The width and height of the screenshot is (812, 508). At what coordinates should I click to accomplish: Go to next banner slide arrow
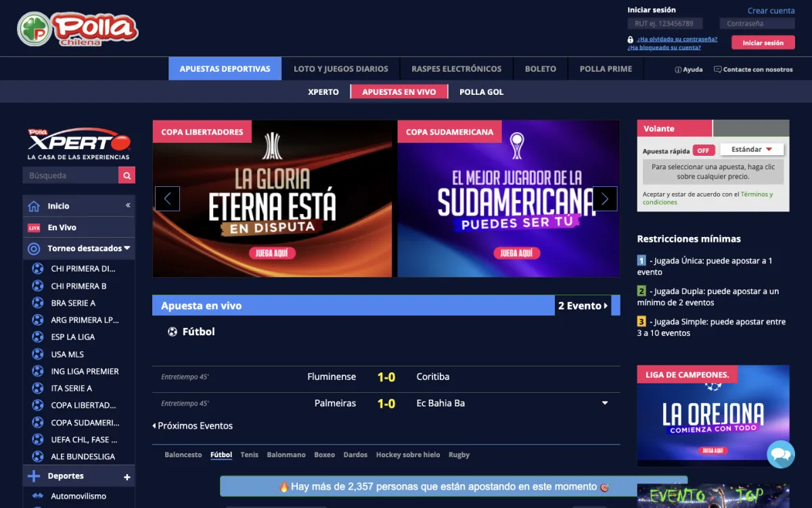click(605, 198)
